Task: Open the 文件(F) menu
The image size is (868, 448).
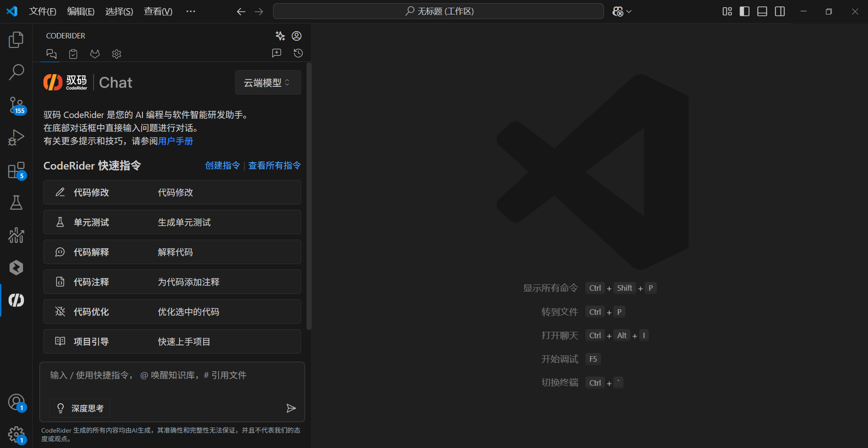Action: click(42, 11)
